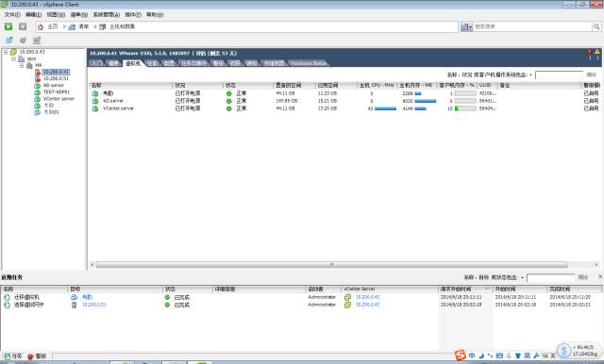Click VCenter server guest memory usage bar
This screenshot has width=604, height=364.
point(465,108)
